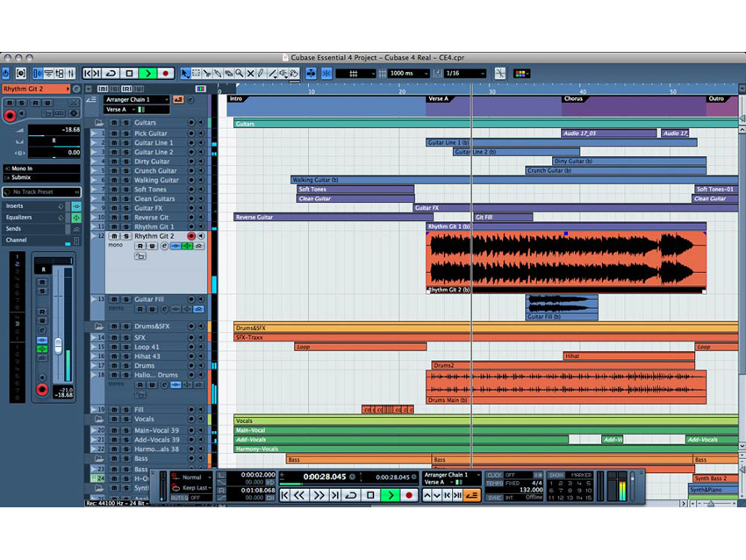Toggle Autoscroll in toolbar

312,73
